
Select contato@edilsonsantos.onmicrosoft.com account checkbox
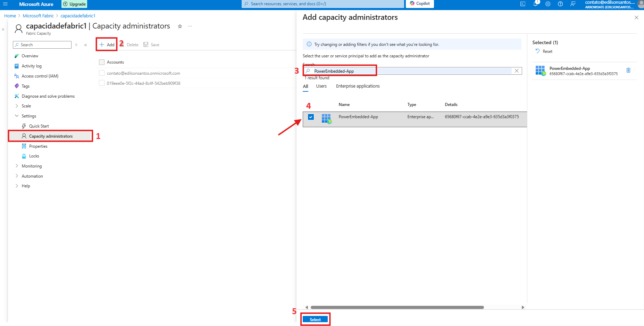[102, 73]
